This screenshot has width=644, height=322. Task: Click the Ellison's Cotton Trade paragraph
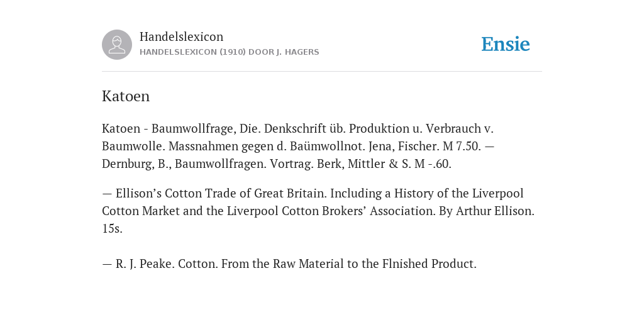click(x=318, y=211)
